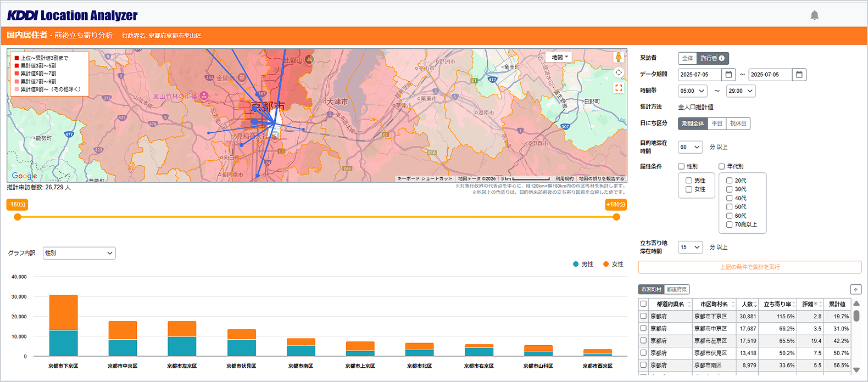
Task: Open the 地図 map type dropdown
Action: (x=560, y=57)
